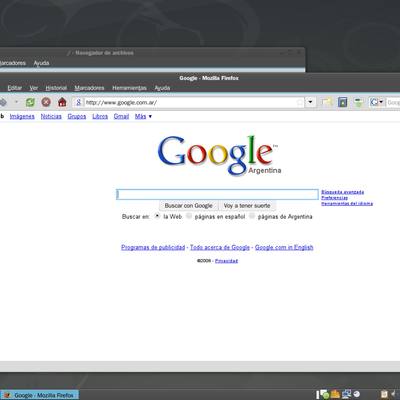
Task: Open Herramientas del idioma link
Action: (347, 203)
